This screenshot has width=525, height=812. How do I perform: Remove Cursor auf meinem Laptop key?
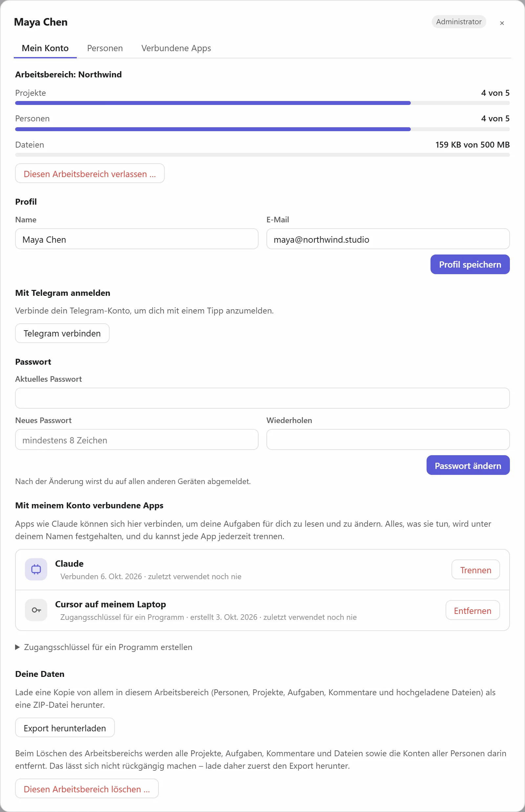(472, 610)
